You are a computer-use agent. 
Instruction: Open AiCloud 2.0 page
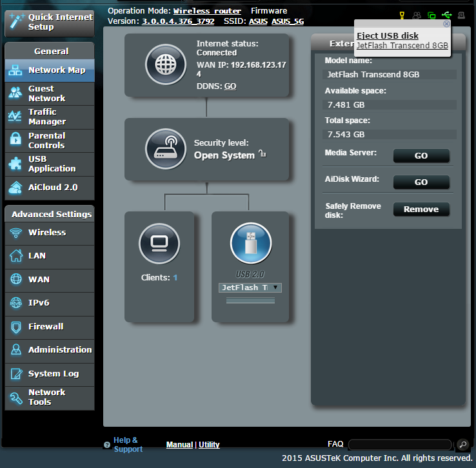50,188
